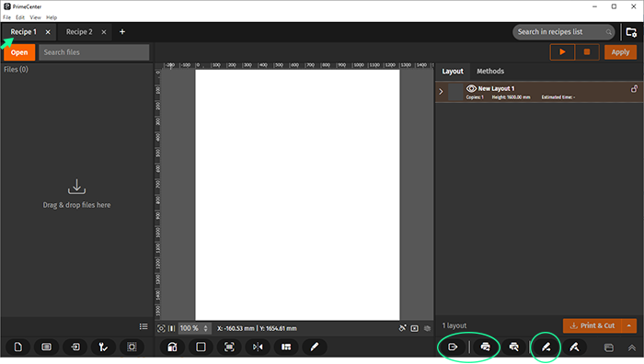Switch to the Methods tab
644x364 pixels.
tap(490, 72)
